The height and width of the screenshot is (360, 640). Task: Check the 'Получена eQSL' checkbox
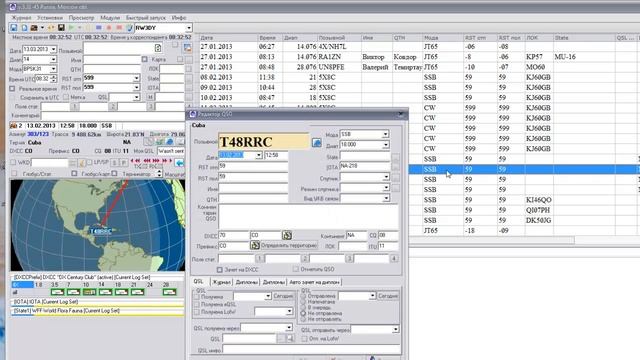[x=197, y=304]
